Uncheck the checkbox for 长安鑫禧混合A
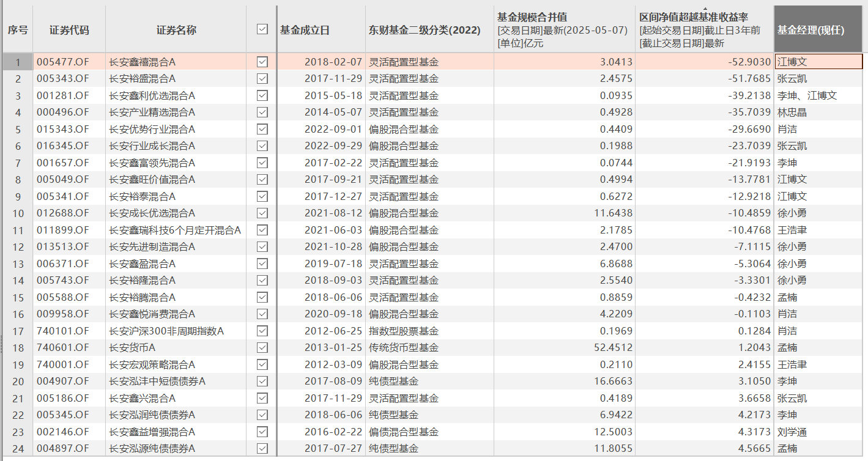868x461 pixels. pos(262,62)
